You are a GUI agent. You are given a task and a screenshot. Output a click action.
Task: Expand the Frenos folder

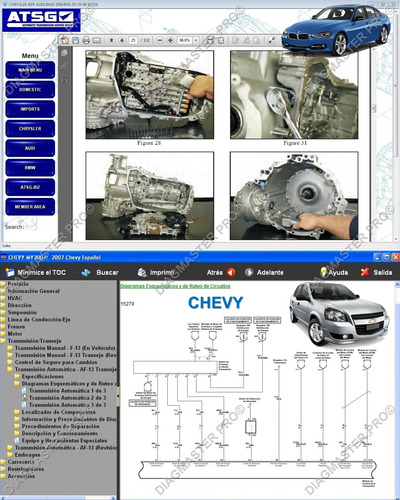[x=13, y=327]
